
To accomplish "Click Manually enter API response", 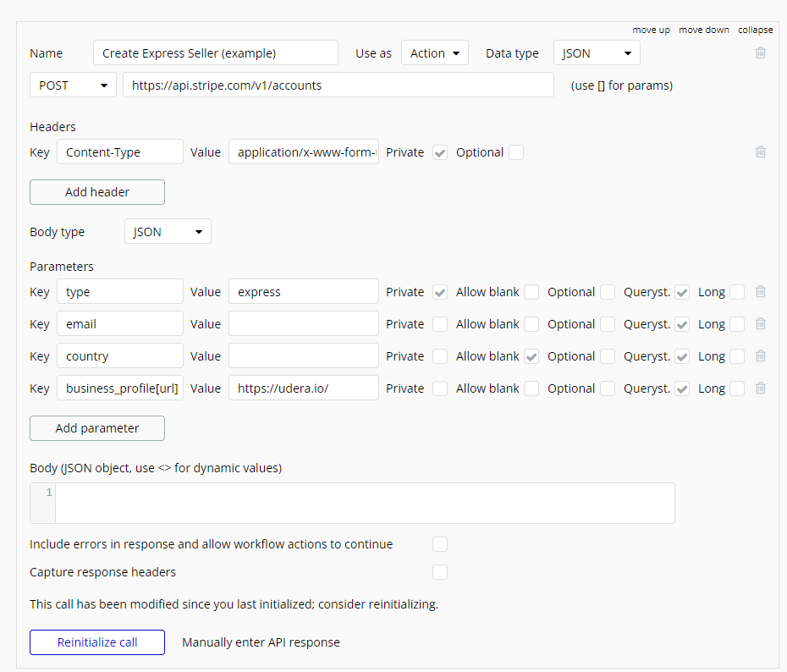I will pos(261,642).
